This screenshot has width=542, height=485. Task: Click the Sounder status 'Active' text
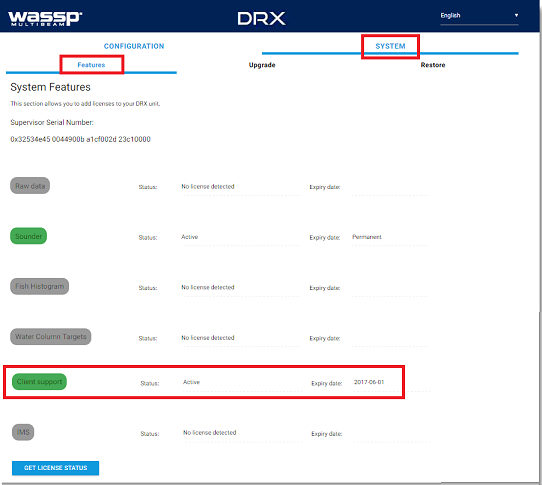tap(189, 237)
